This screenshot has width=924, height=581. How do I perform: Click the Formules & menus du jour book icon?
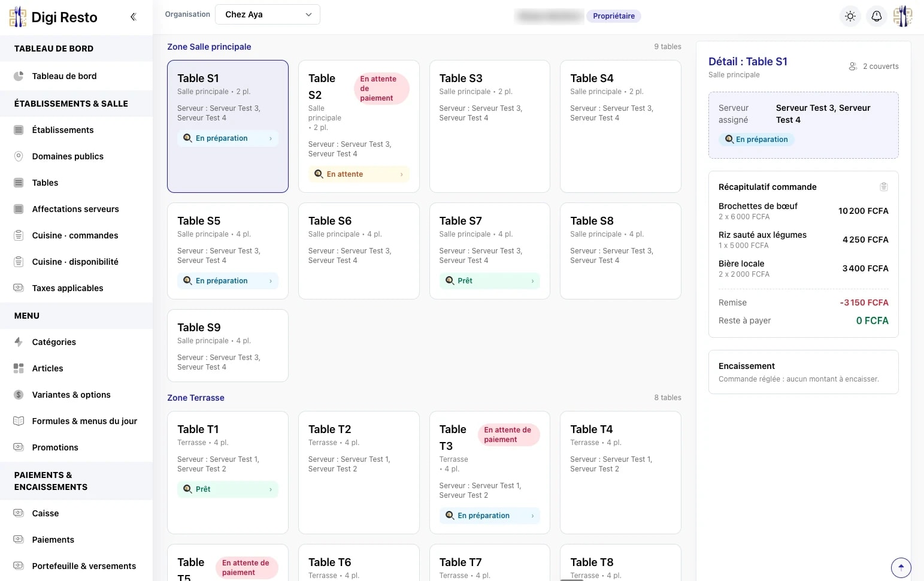tap(19, 421)
